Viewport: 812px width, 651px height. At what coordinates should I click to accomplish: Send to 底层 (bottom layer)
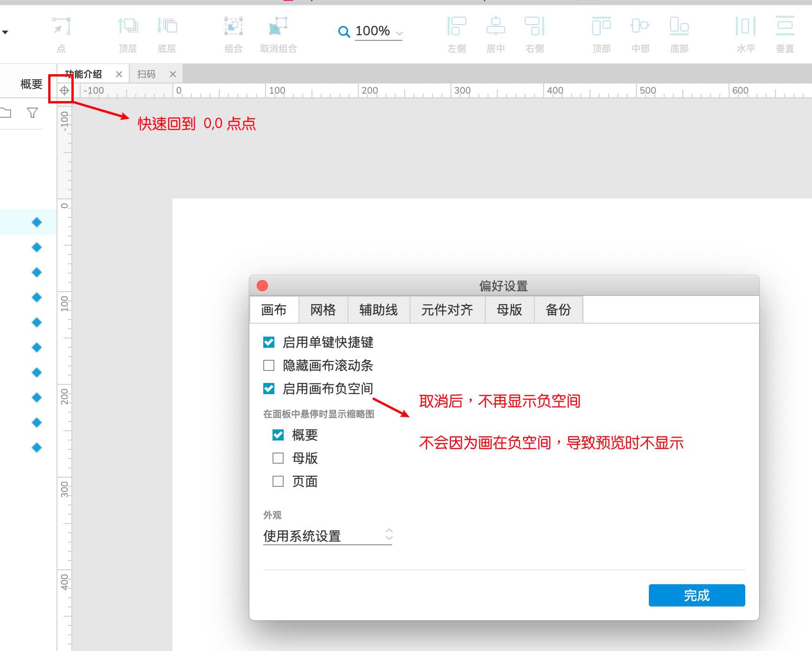(167, 26)
